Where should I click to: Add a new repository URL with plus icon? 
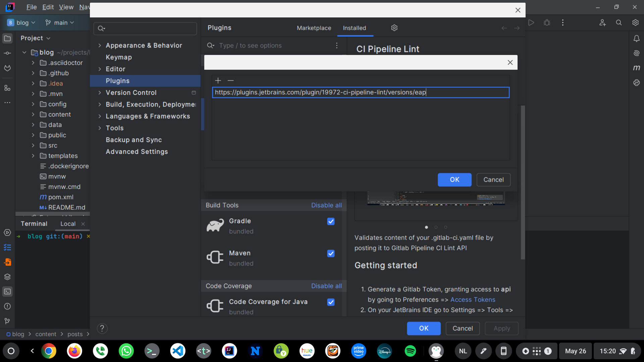click(x=218, y=80)
